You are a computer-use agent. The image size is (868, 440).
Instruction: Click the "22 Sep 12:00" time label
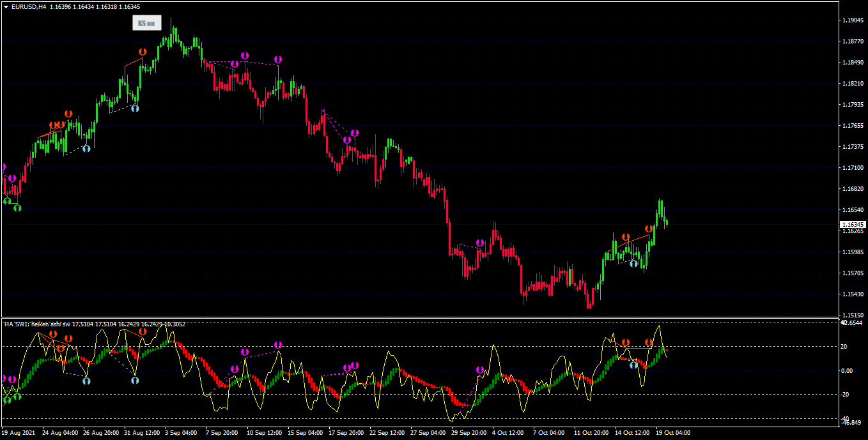pos(387,433)
